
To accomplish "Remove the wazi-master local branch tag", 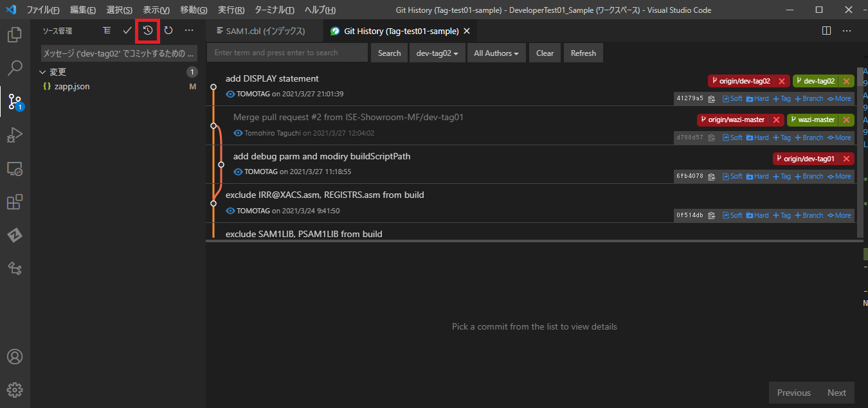I will pos(846,120).
